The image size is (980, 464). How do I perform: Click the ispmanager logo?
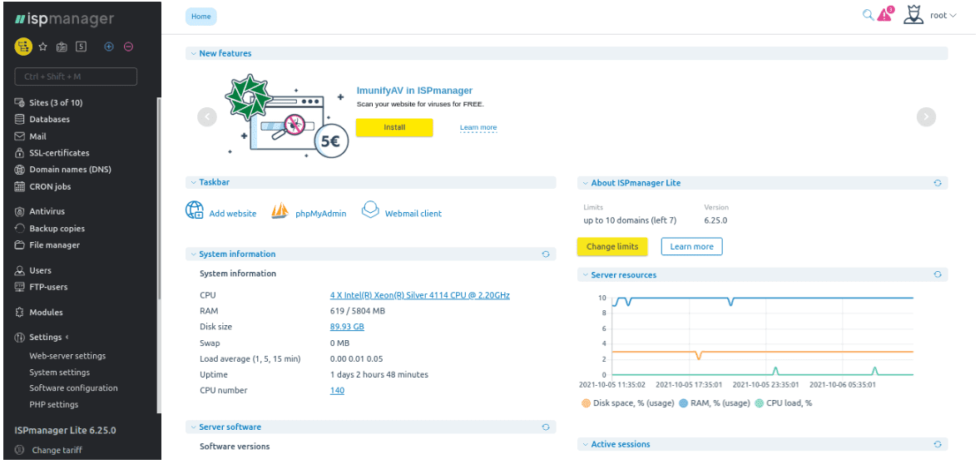tap(64, 19)
